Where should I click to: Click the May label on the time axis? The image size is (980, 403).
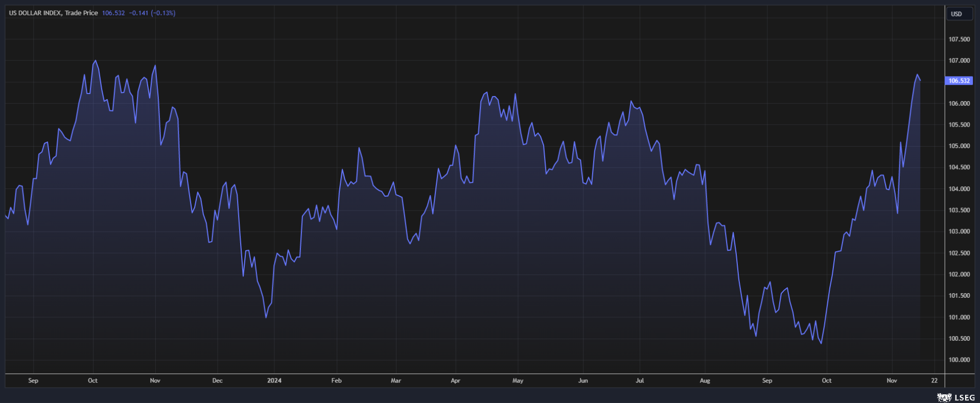[518, 381]
